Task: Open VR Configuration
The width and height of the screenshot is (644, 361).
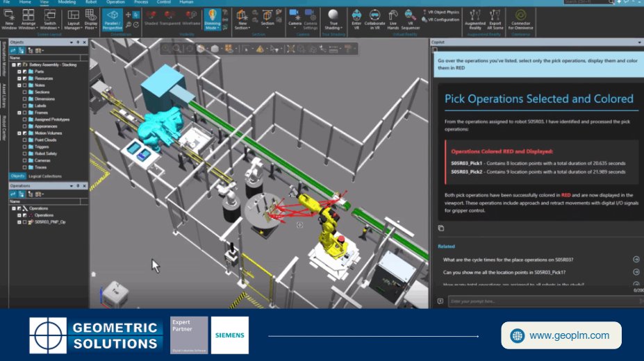Action: point(440,19)
